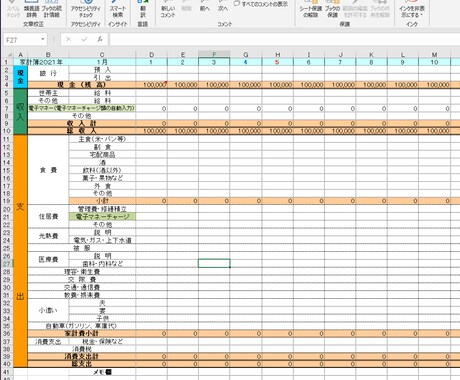The height and width of the screenshot is (380, 460).
Task: Click the 家計費小計 label cell
Action: (82, 333)
